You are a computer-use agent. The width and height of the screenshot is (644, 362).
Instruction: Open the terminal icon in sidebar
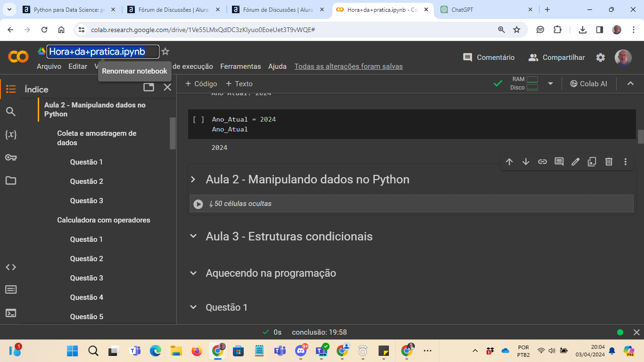[x=11, y=313]
